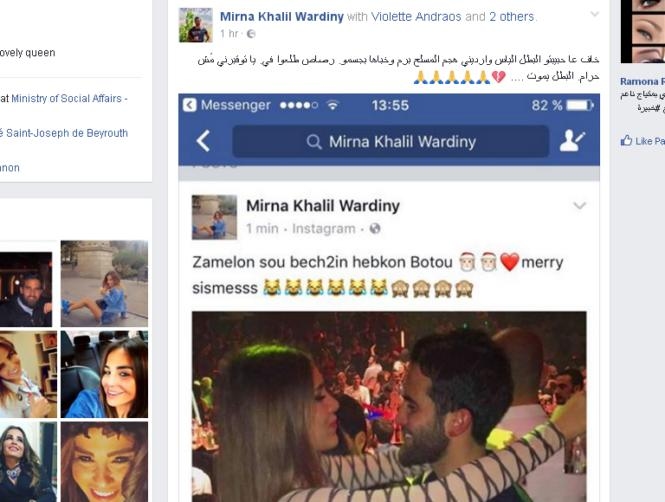Image resolution: width=665 pixels, height=502 pixels.
Task: Open post options chevron on top post
Action: 595,14
